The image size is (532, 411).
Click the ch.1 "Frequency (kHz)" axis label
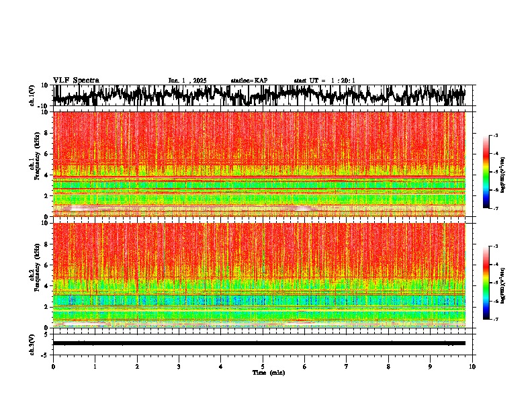37,156
